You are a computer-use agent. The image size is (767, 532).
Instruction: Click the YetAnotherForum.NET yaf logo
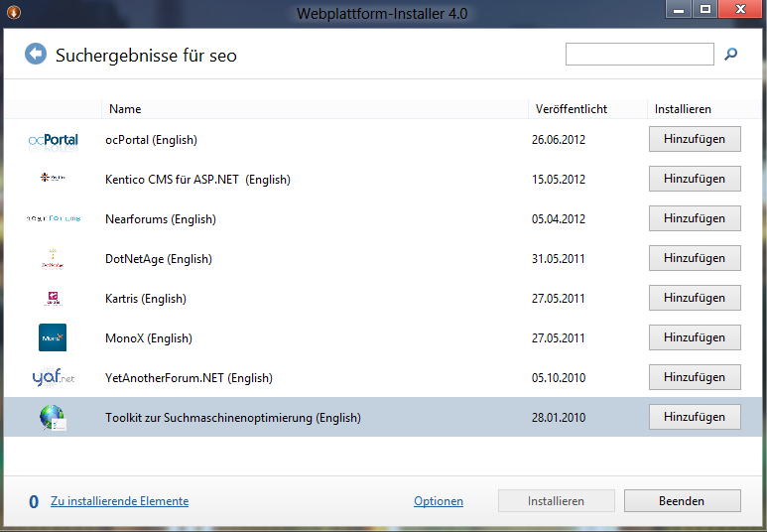point(53,378)
